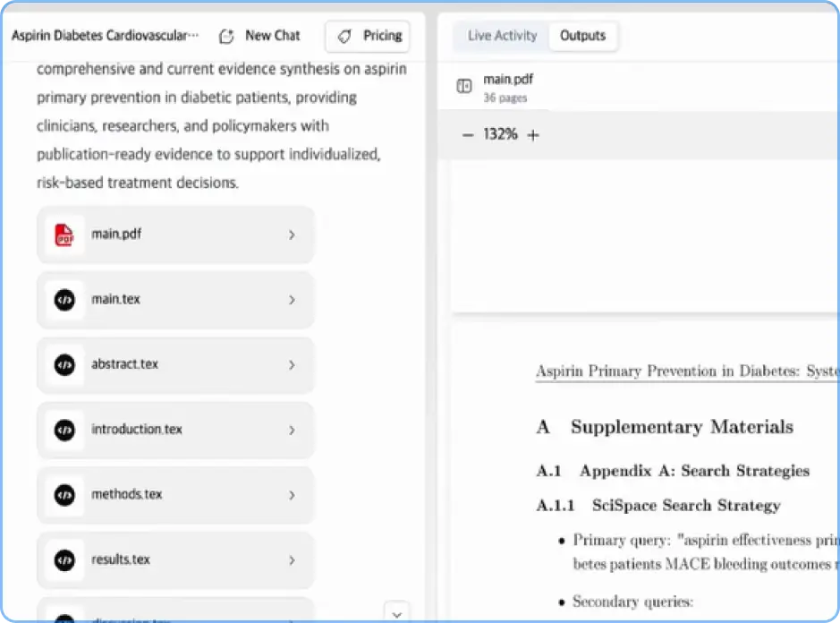Open the Pricing button
This screenshot has height=623, width=840.
coord(368,36)
